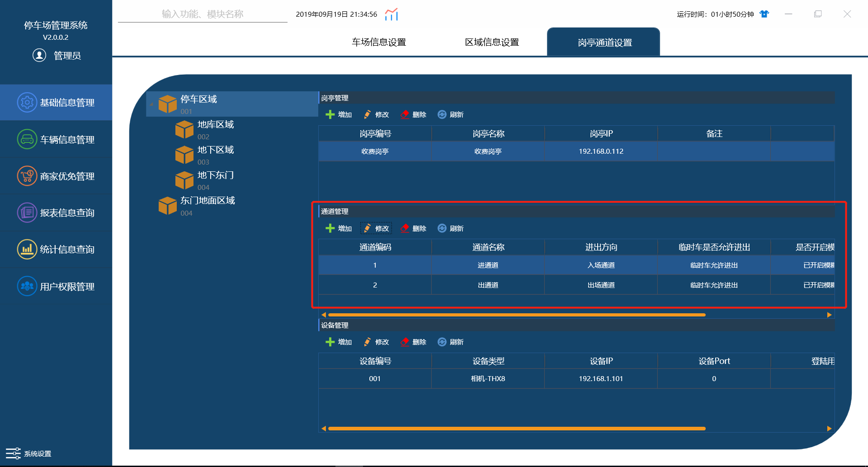Viewport: 868px width, 467px height.
Task: Open 车辆信息管理 menu label
Action: (x=67, y=140)
